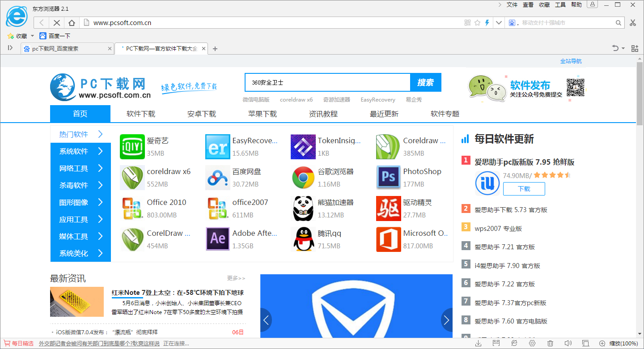This screenshot has height=349, width=644.
Task: Open the 工具 menu
Action: click(560, 5)
